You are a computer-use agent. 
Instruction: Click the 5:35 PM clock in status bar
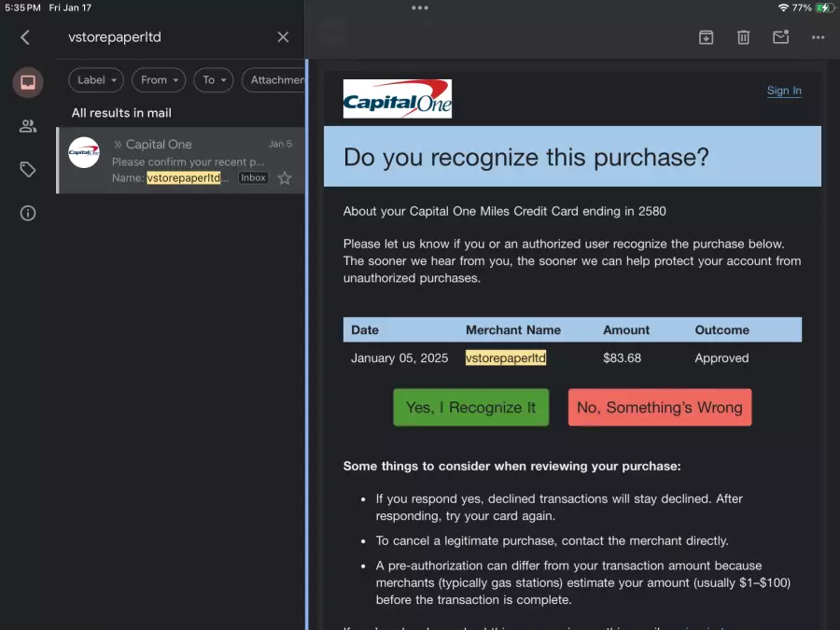23,7
